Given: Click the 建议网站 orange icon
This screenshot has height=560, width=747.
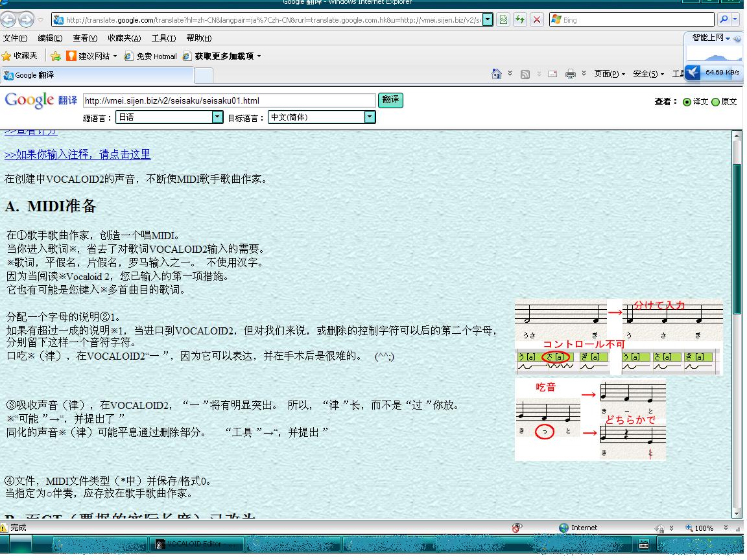Looking at the screenshot, I should tap(71, 56).
